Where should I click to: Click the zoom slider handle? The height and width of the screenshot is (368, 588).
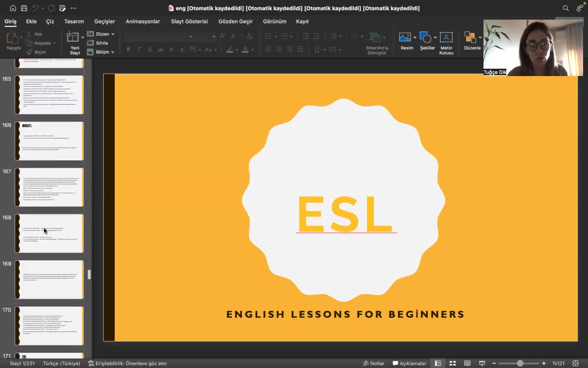[520, 363]
